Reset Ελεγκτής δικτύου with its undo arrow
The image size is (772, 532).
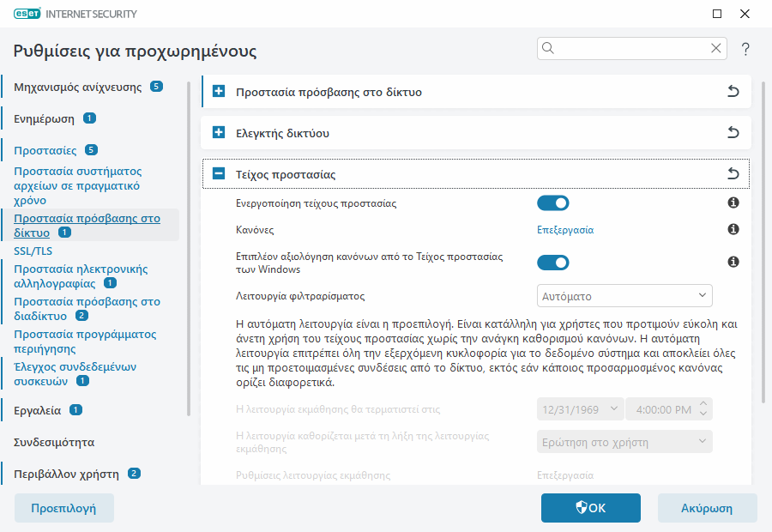coord(733,133)
